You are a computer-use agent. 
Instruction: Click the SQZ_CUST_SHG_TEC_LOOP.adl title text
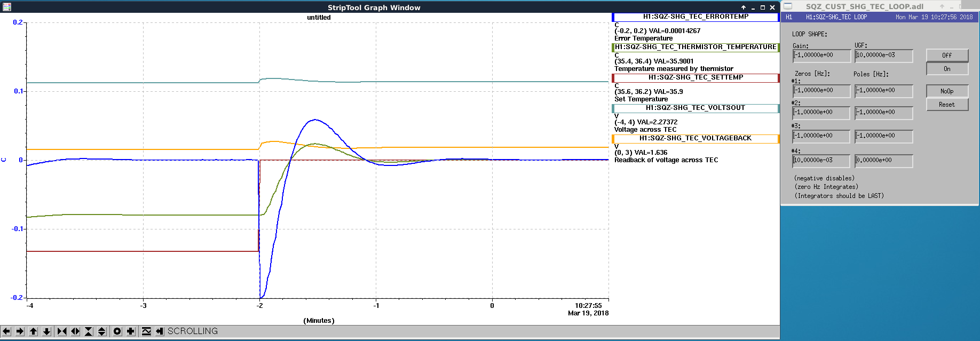pos(864,6)
